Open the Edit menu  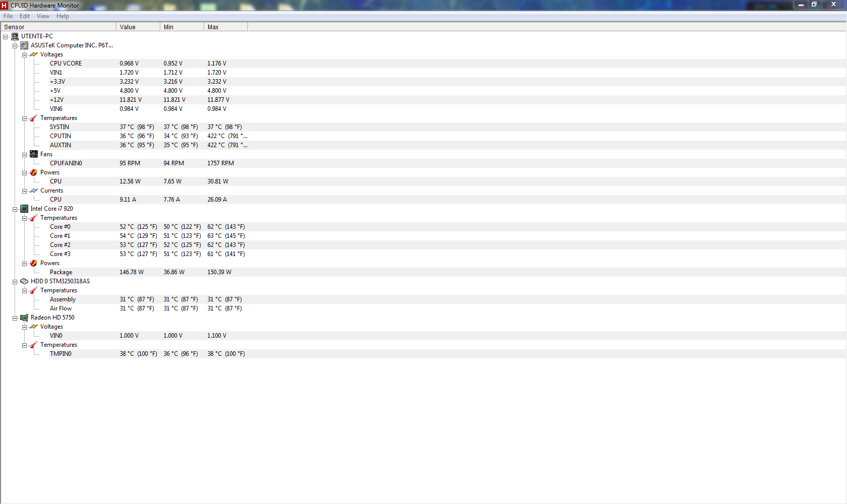[x=25, y=16]
